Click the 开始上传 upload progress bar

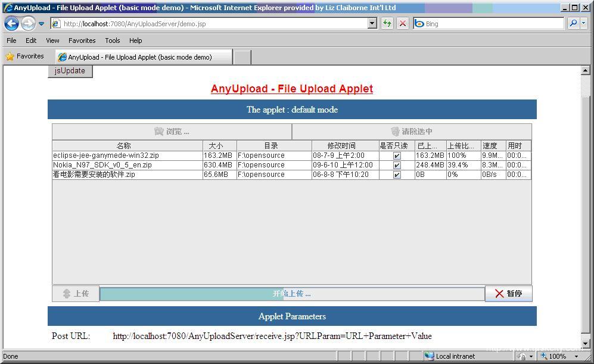pos(292,294)
